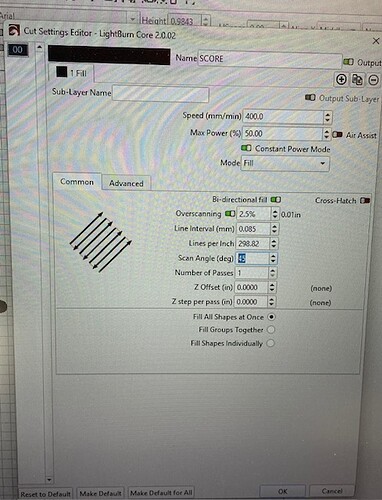Screen dimensions: 382x500
Task: Click the OK button
Action: [282, 491]
